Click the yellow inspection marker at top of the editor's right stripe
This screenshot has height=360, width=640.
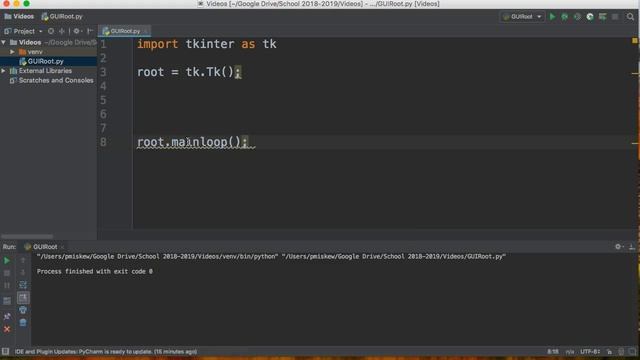coord(635,40)
